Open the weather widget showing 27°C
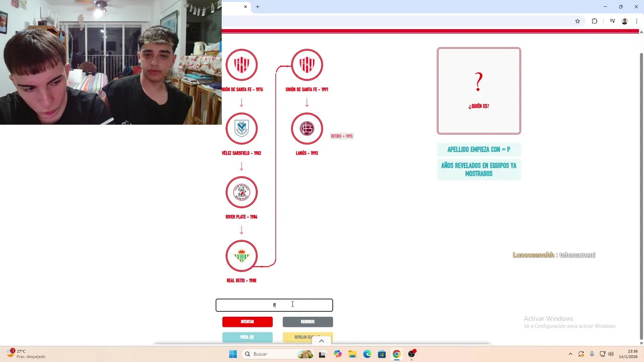The height and width of the screenshot is (362, 644). pos(26,354)
